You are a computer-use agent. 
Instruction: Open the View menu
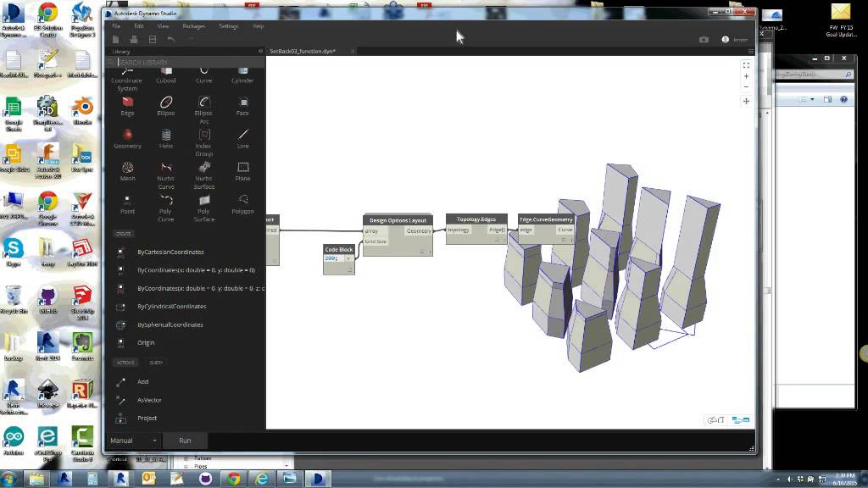(x=163, y=26)
